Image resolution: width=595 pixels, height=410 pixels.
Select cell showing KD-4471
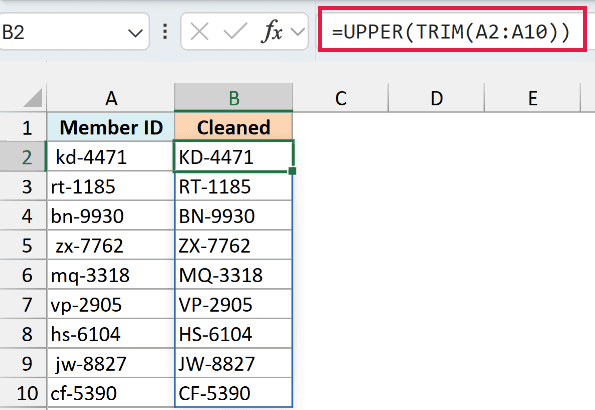tap(233, 156)
